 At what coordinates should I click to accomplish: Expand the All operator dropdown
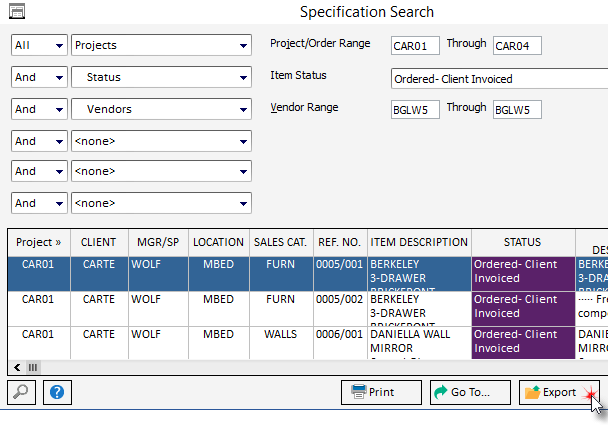[x=58, y=46]
